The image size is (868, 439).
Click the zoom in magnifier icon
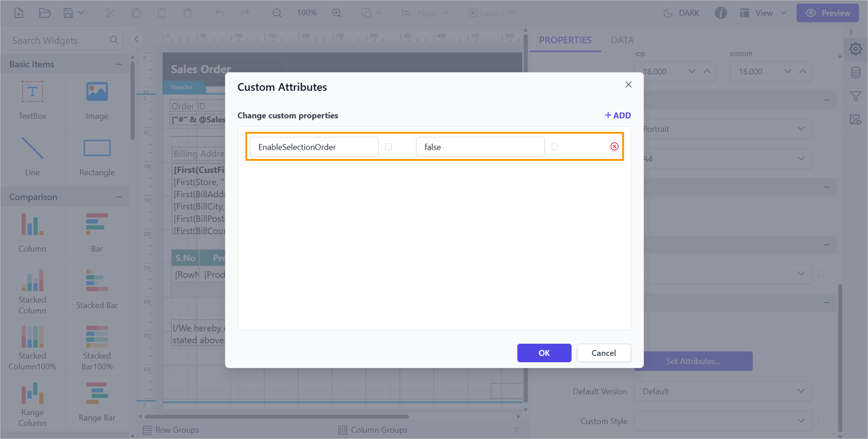click(x=337, y=13)
